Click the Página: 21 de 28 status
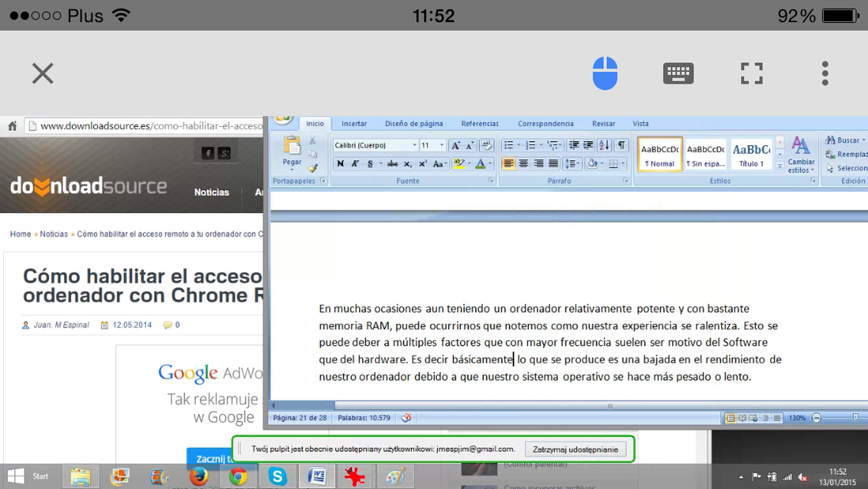 tap(300, 418)
